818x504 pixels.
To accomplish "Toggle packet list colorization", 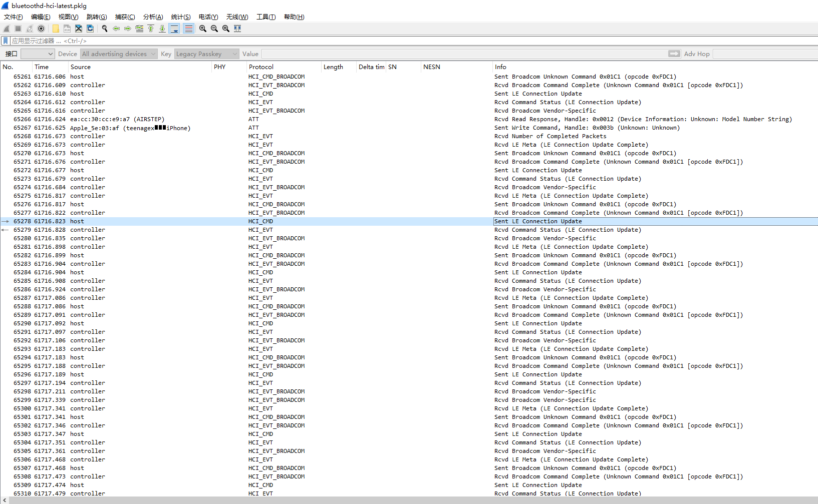I will (x=188, y=29).
